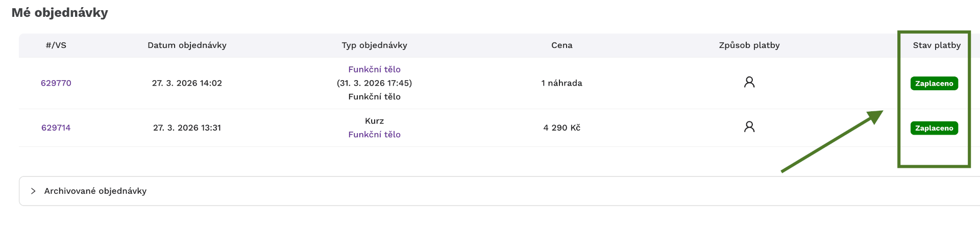Image resolution: width=980 pixels, height=229 pixels.
Task: Click the 4 290 Kč price cell
Action: coord(561,128)
